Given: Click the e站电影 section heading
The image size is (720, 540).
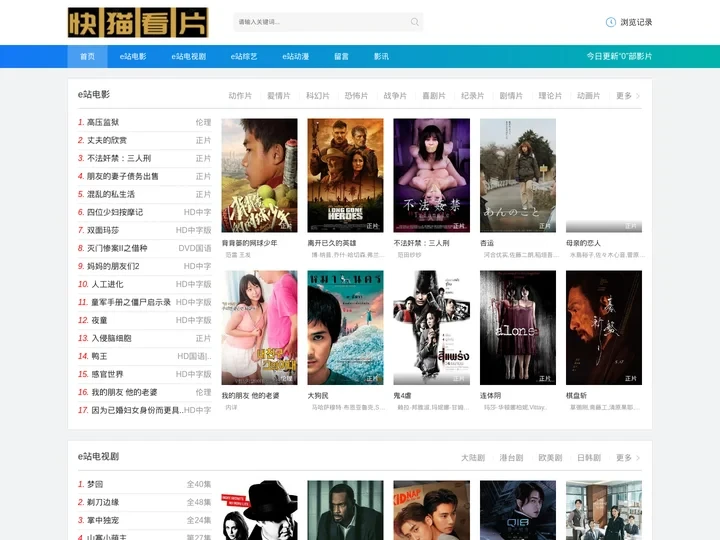Looking at the screenshot, I should pyautogui.click(x=94, y=95).
